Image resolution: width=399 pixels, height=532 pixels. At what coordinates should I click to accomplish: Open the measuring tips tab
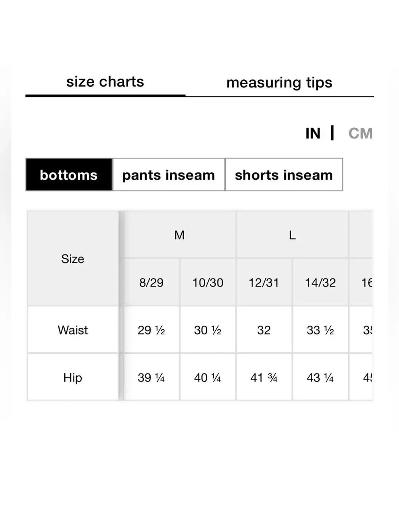[x=279, y=83]
